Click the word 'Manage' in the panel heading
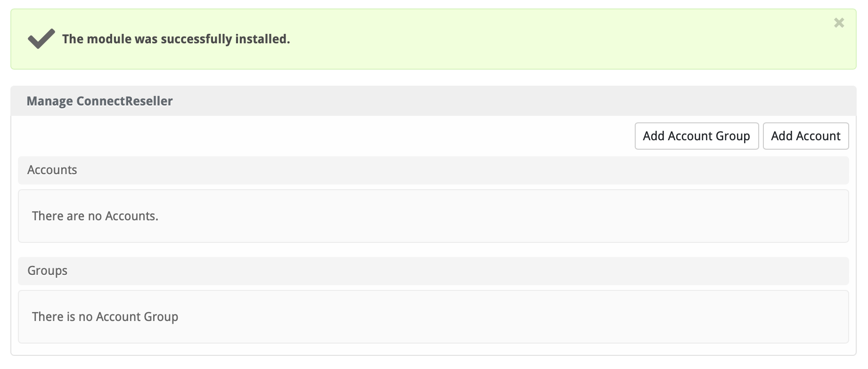The image size is (868, 369). (x=49, y=101)
